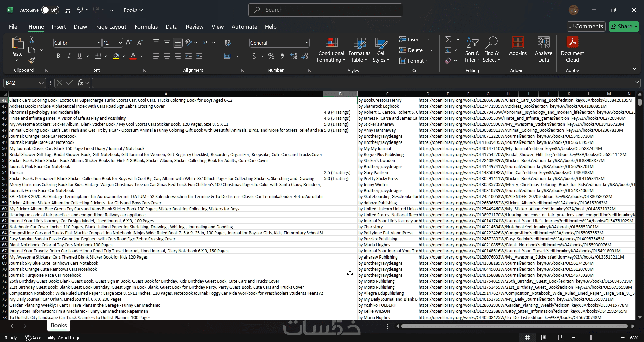Screen dimensions: 644x342
Task: Open the font size dropdown
Action: (120, 43)
